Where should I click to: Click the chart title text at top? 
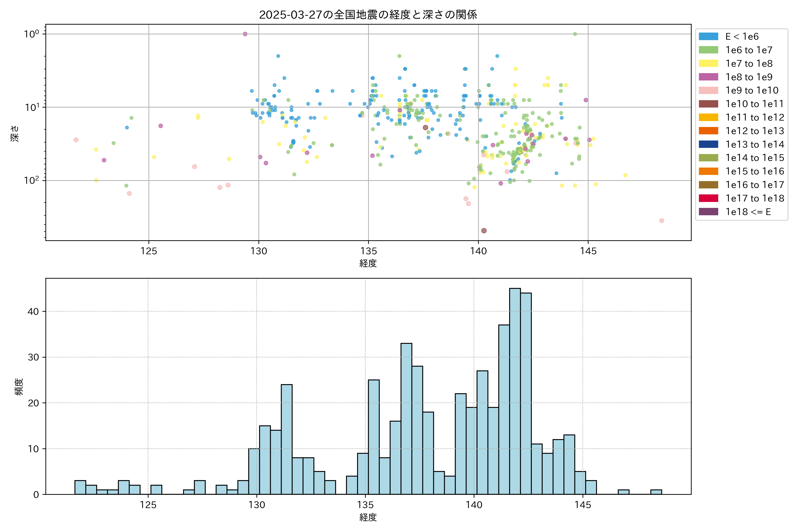(x=368, y=15)
